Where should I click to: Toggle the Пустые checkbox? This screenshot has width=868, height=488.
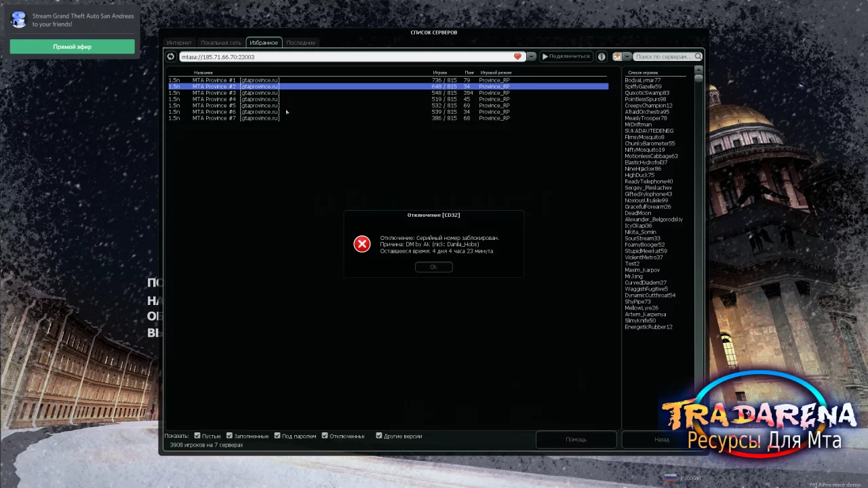(x=197, y=436)
